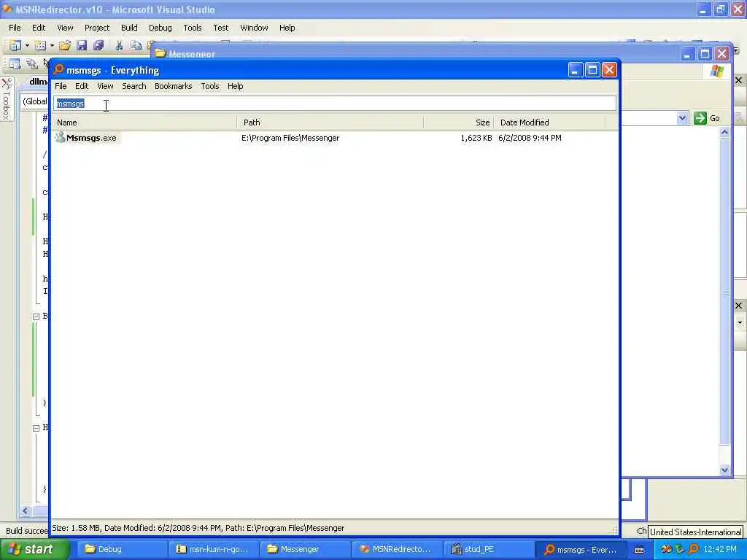This screenshot has width=747, height=560.
Task: Open Everything Bookmarks menu
Action: point(174,86)
